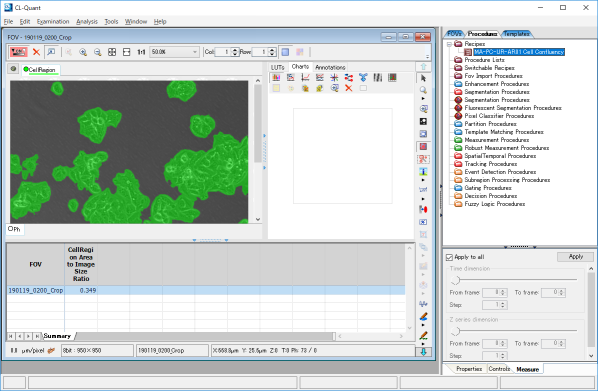
Task: Open the 50.0% zoom level dropdown
Action: 195,52
